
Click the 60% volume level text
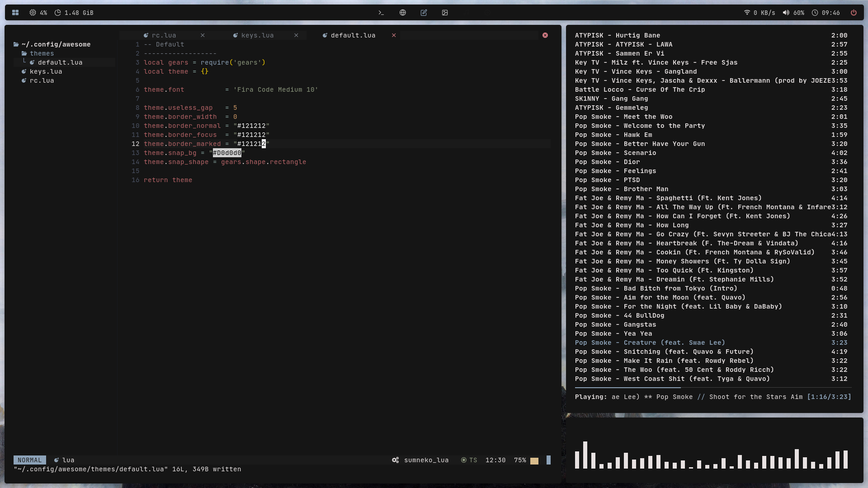coord(799,13)
